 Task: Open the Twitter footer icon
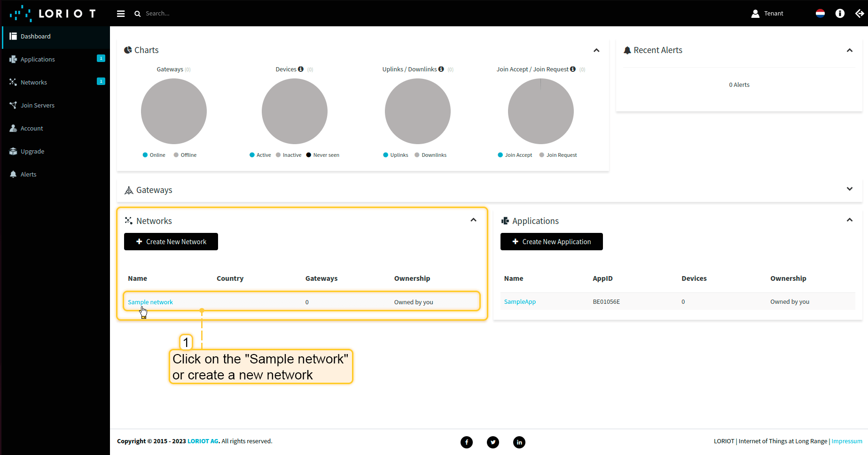coord(493,442)
